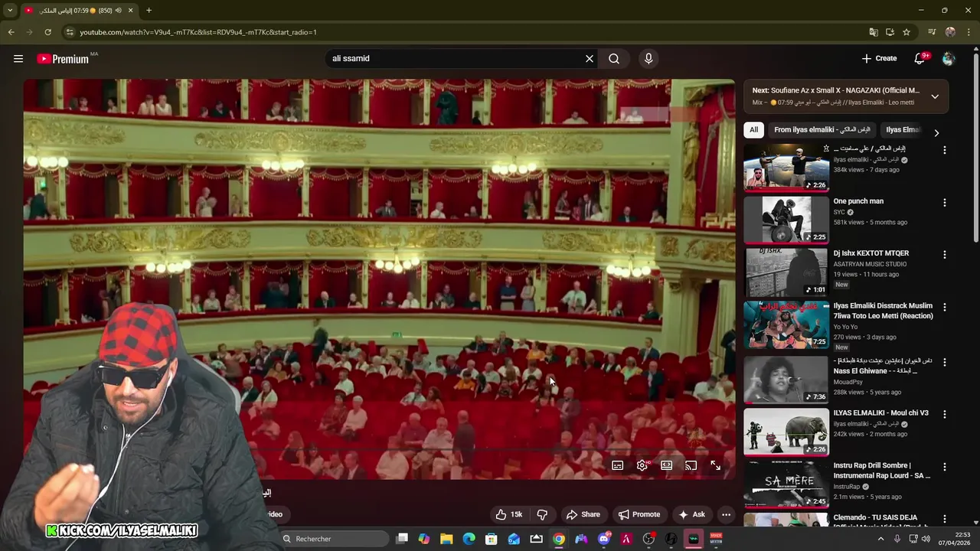Ask about this video
The height and width of the screenshot is (551, 980).
(691, 514)
